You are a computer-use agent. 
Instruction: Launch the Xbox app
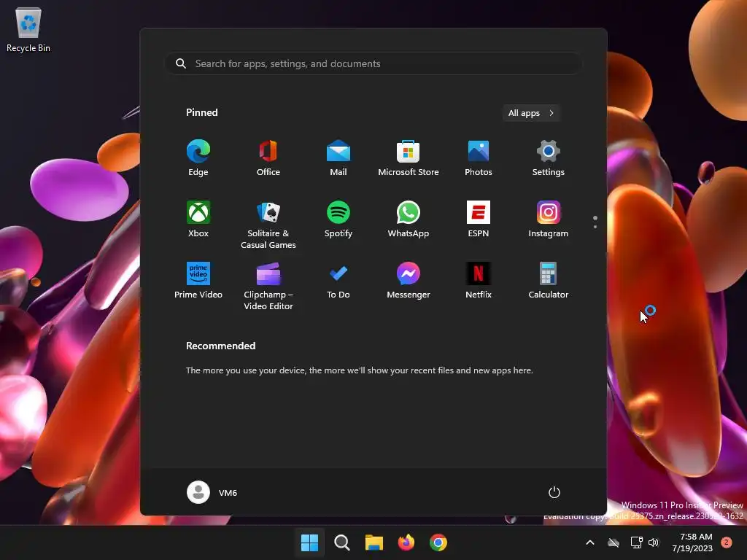198,219
